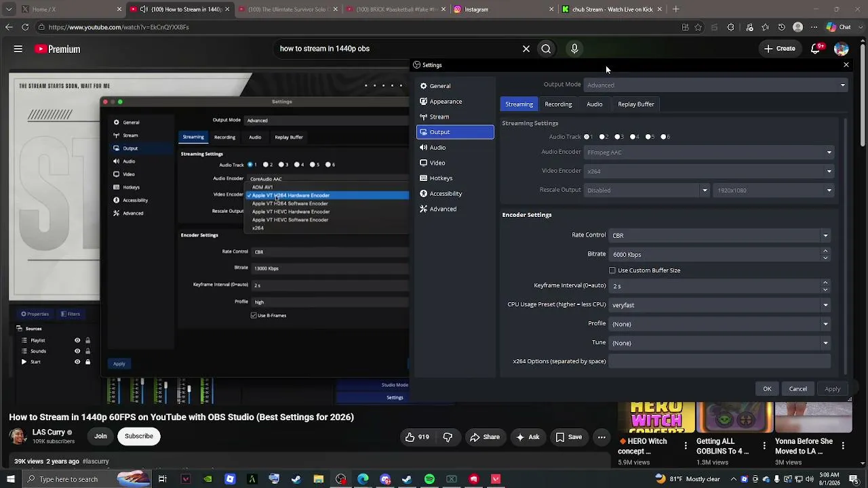Open the 1920x1080 rescale resolution dropdown
The image size is (868, 488).
[x=774, y=190]
